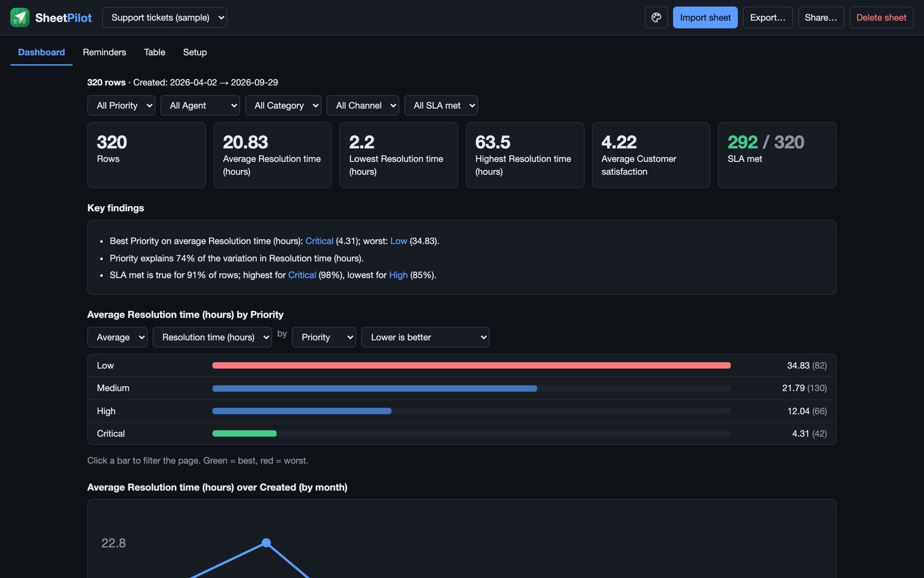Screen dimensions: 924x578
Task: Change the Average aggregation dropdown
Action: point(117,337)
